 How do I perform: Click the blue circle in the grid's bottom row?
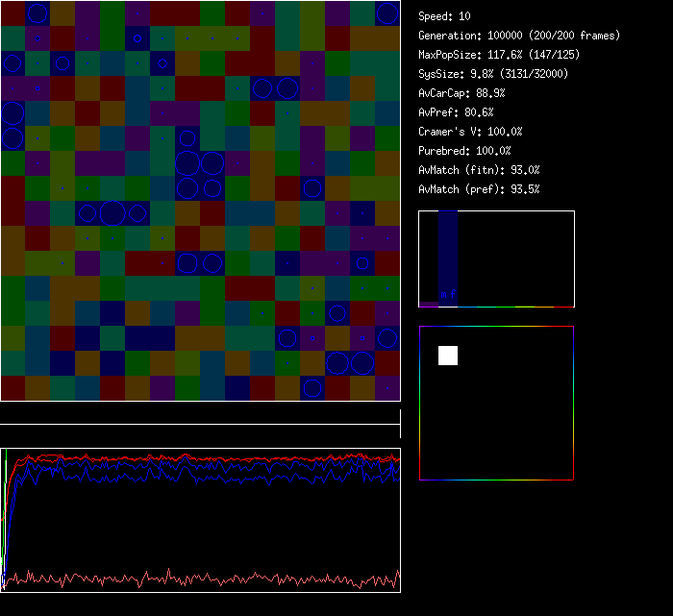(312, 388)
